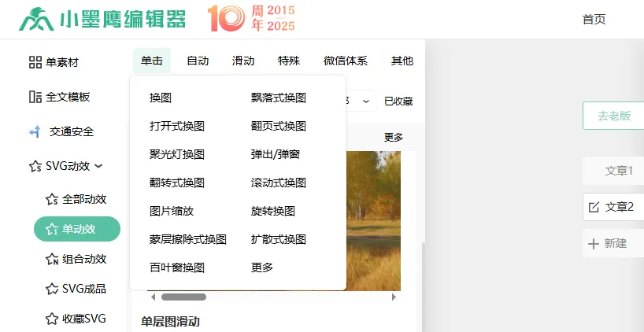Click 更多 above the landscape thumbnail
This screenshot has height=332, width=644.
coord(394,138)
